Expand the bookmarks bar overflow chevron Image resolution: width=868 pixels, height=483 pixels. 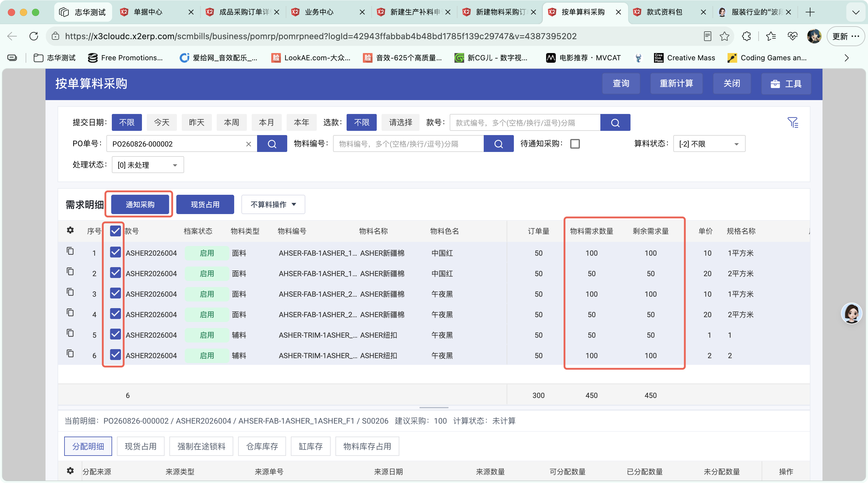(x=846, y=58)
